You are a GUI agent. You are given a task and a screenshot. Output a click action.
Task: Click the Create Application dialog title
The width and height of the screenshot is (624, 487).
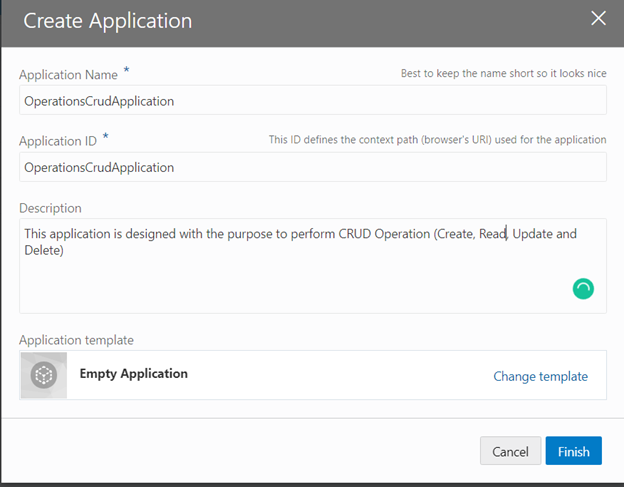click(107, 21)
